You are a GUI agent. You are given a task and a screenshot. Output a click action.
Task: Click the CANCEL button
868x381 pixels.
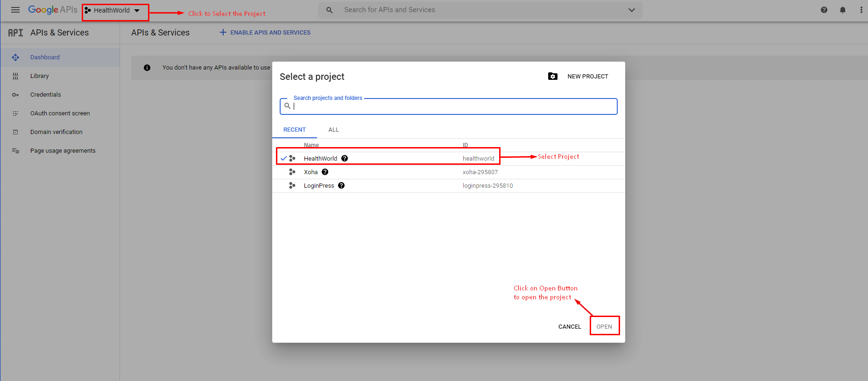[570, 326]
